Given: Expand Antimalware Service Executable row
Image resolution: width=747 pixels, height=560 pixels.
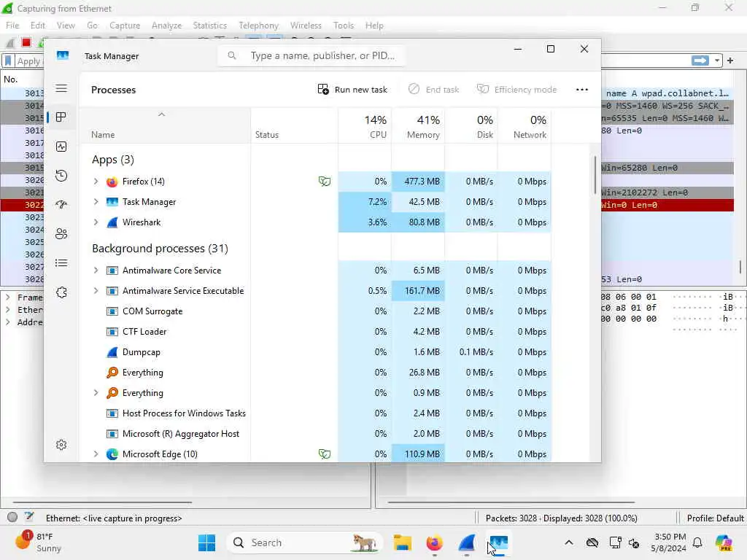Looking at the screenshot, I should (96, 291).
